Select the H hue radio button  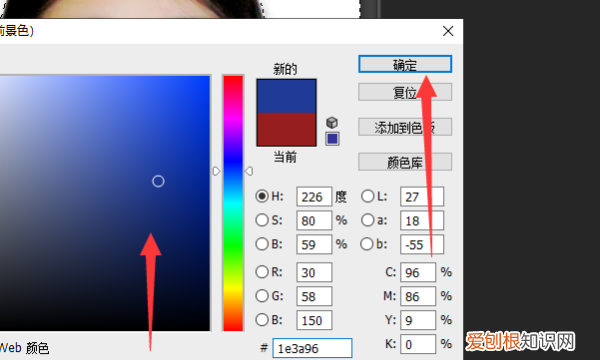(x=262, y=196)
